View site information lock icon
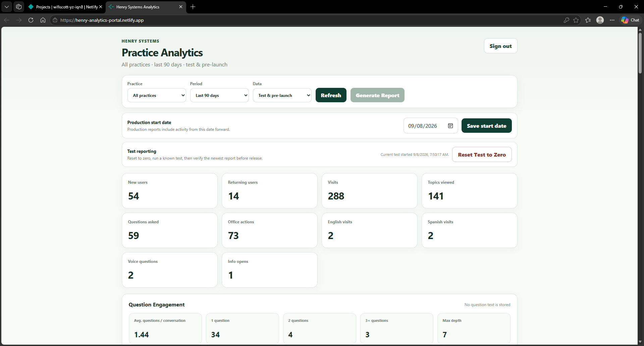 [55, 20]
